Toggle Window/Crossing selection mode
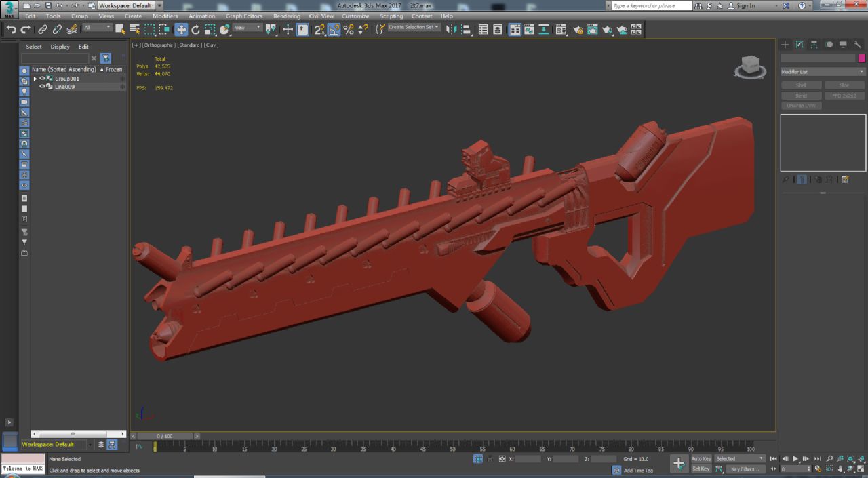The width and height of the screenshot is (868, 478). [164, 29]
